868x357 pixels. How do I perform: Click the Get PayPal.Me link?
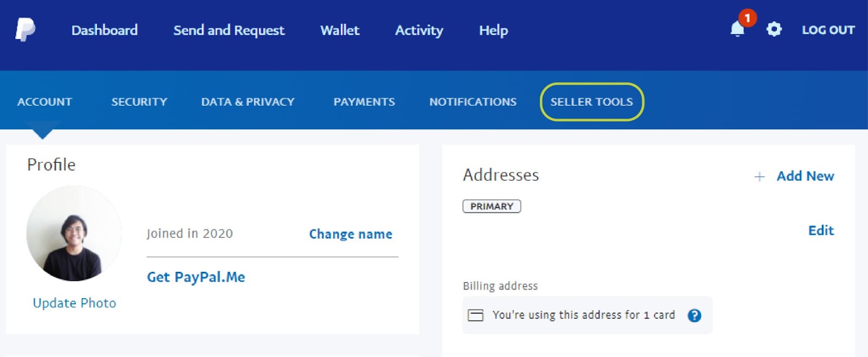(196, 277)
